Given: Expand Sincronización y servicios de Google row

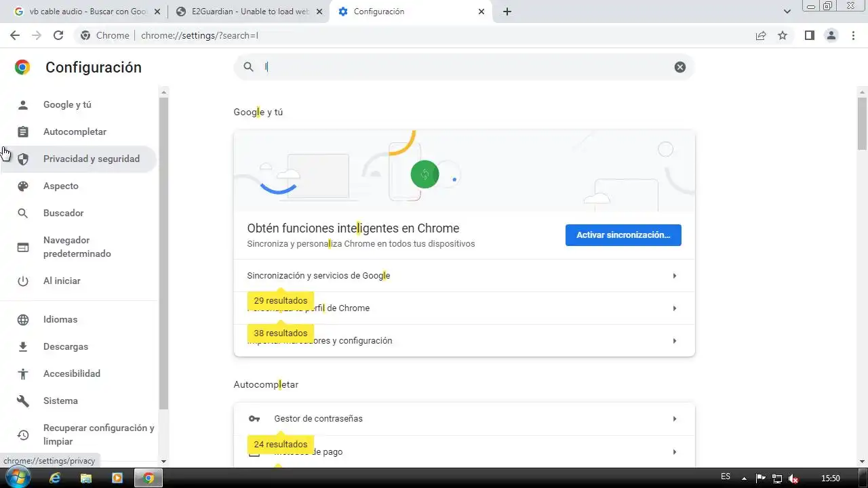Looking at the screenshot, I should (x=464, y=276).
